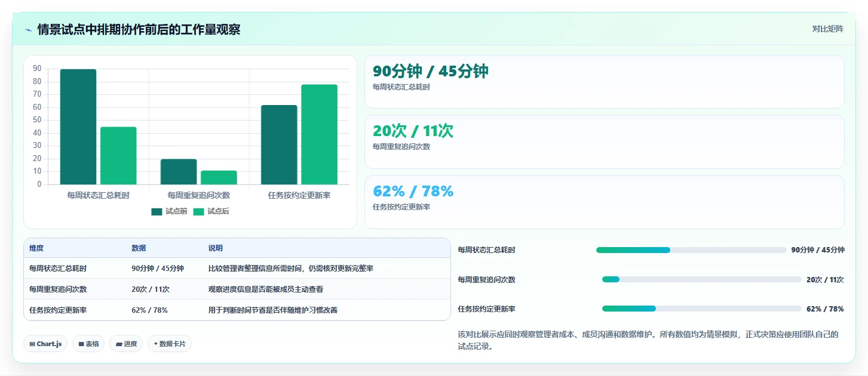Click the 说明 column header
Viewport: 868px width, 376px height.
pyautogui.click(x=216, y=248)
